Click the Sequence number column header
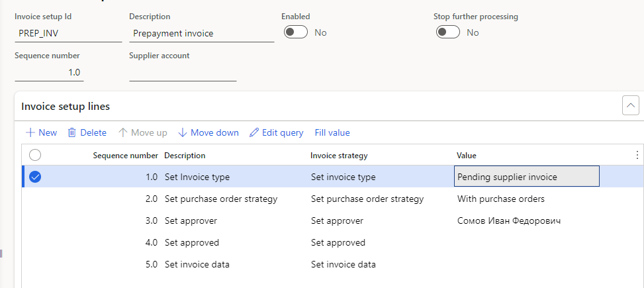The width and height of the screenshot is (644, 288). (125, 155)
